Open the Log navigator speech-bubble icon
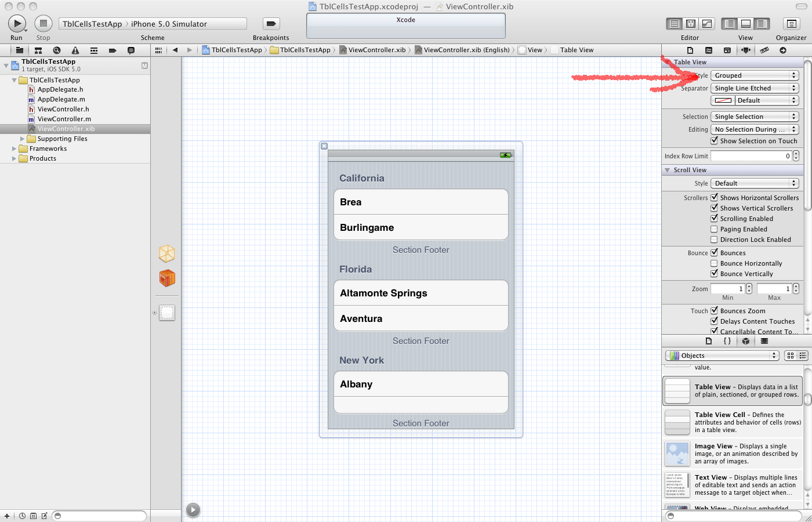 pos(131,50)
